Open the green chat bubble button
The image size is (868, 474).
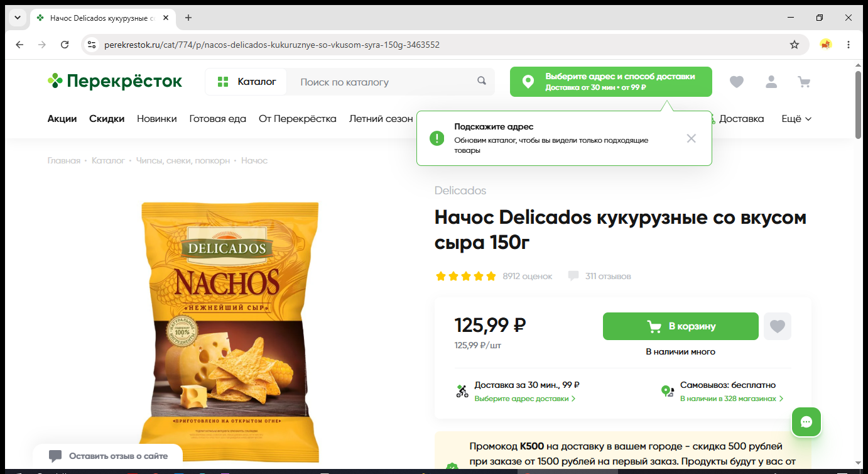(x=806, y=422)
